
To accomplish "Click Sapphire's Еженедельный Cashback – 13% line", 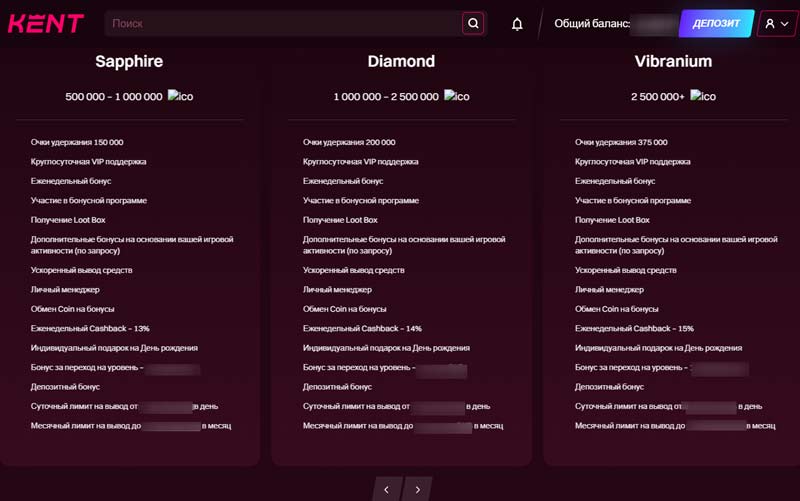I will coord(90,328).
